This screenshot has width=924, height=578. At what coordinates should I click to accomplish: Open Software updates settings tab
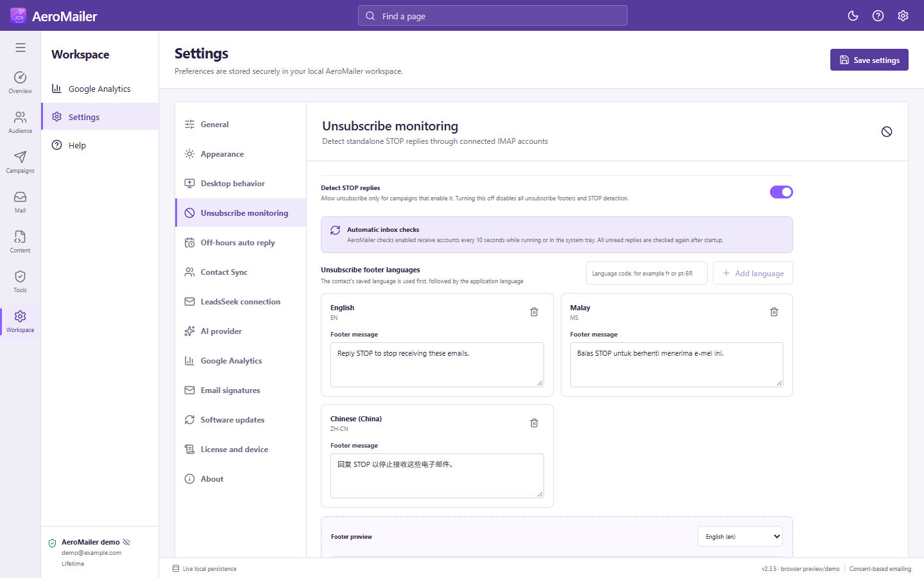tap(241, 420)
